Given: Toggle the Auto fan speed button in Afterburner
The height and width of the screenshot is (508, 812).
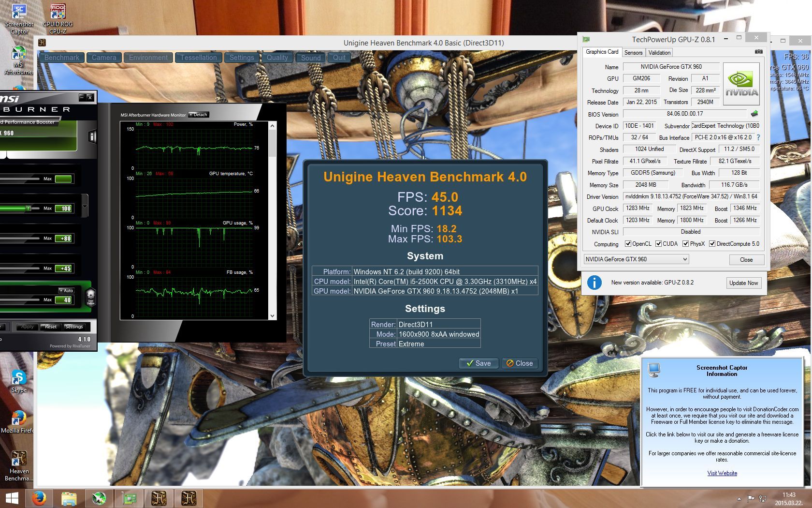Looking at the screenshot, I should coord(66,290).
